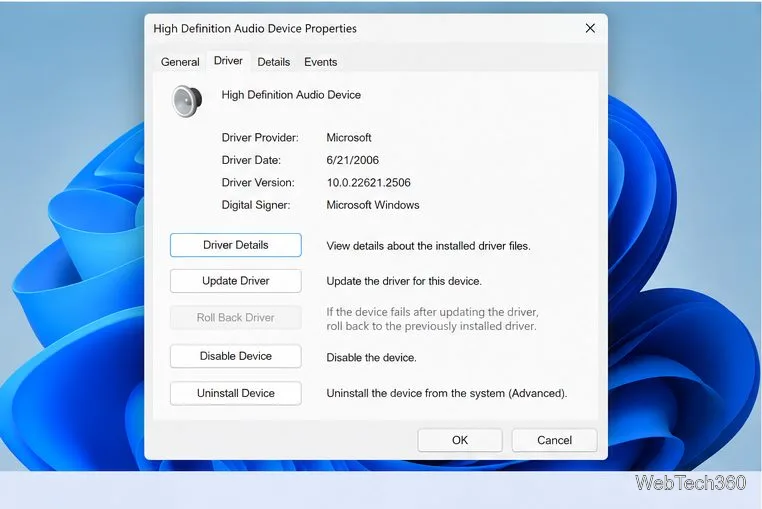Click the roll back driver description text
The height and width of the screenshot is (509, 762).
point(433,319)
